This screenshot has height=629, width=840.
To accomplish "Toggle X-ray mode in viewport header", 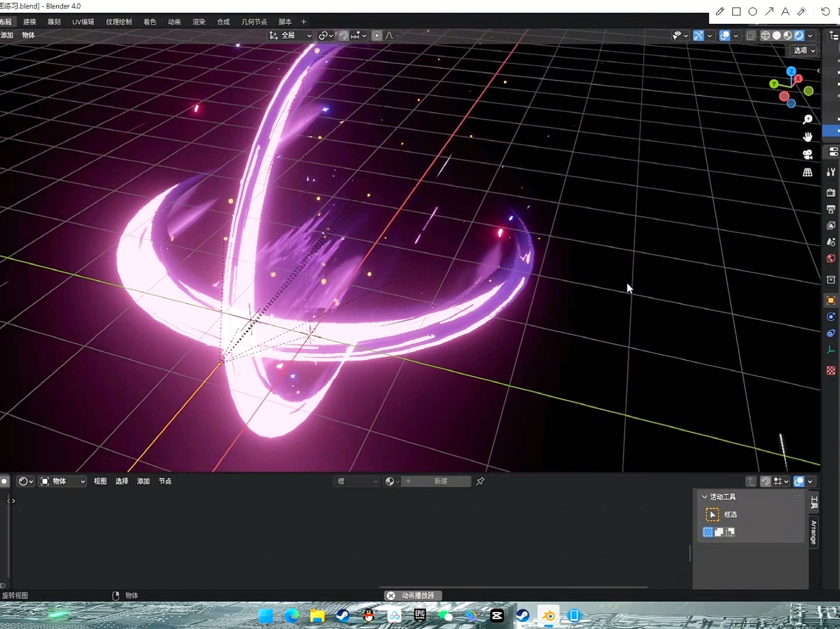I will coord(751,36).
